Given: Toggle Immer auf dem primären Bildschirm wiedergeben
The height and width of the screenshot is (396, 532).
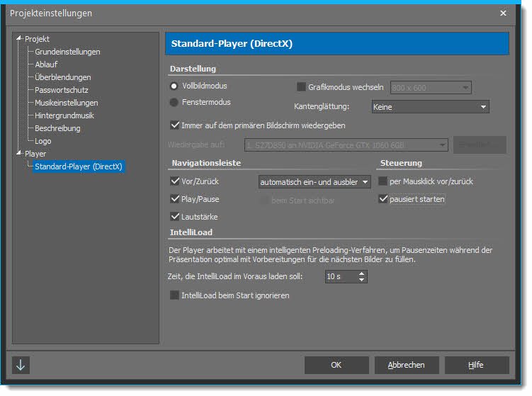Looking at the screenshot, I should pyautogui.click(x=175, y=125).
